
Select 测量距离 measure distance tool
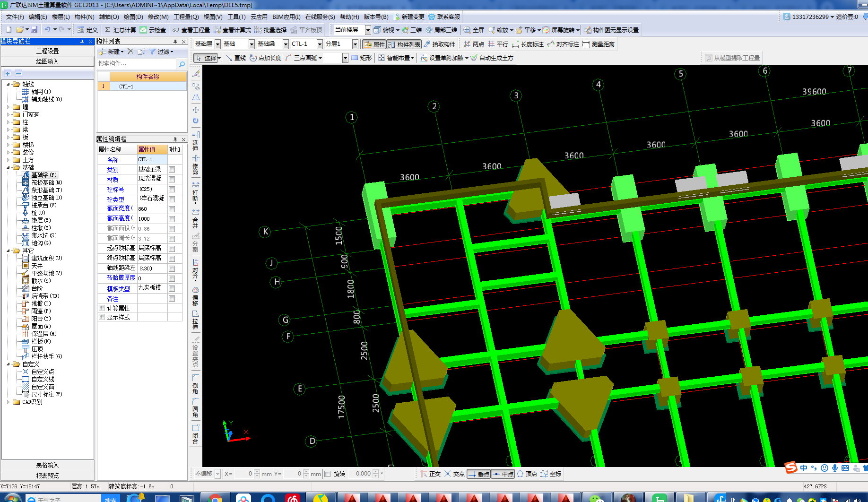599,44
